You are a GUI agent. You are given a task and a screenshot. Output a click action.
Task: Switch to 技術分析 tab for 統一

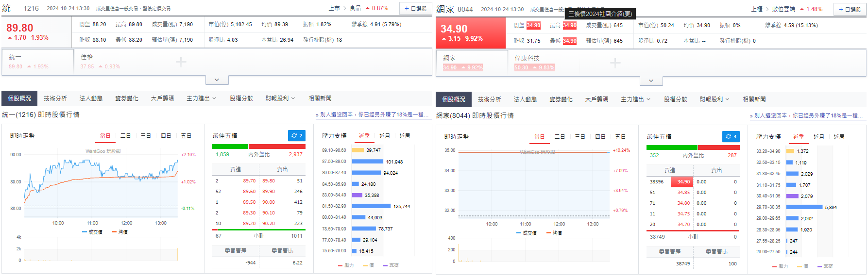pyautogui.click(x=55, y=98)
